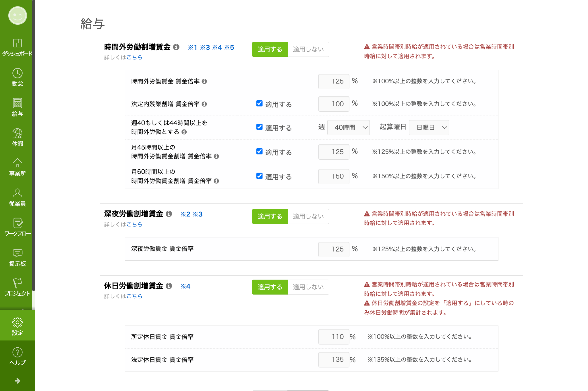Toggle 適用する checkbox for 月60時間以上
Image resolution: width=588 pixels, height=391 pixels.
click(x=259, y=176)
